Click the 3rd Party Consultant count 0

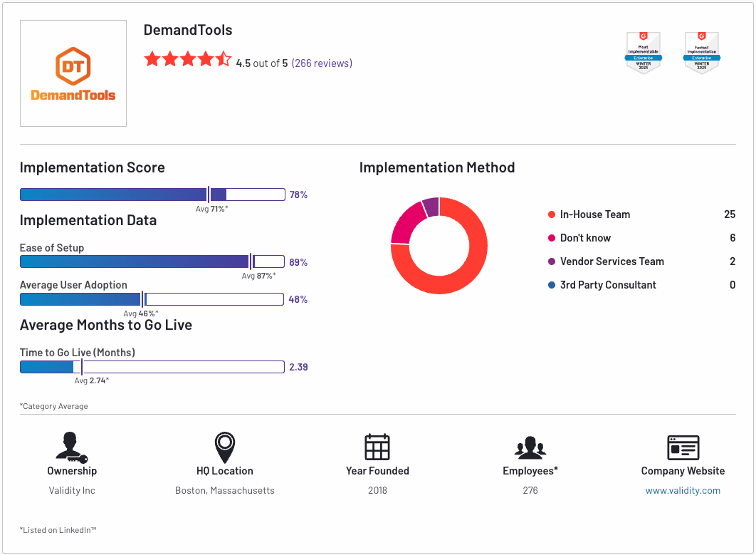point(733,285)
